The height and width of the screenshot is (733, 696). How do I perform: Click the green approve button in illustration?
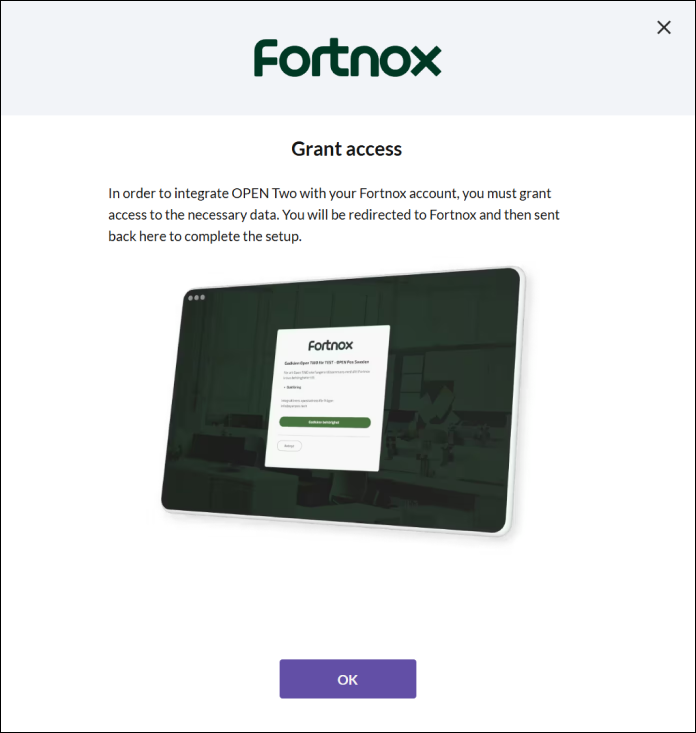(325, 422)
